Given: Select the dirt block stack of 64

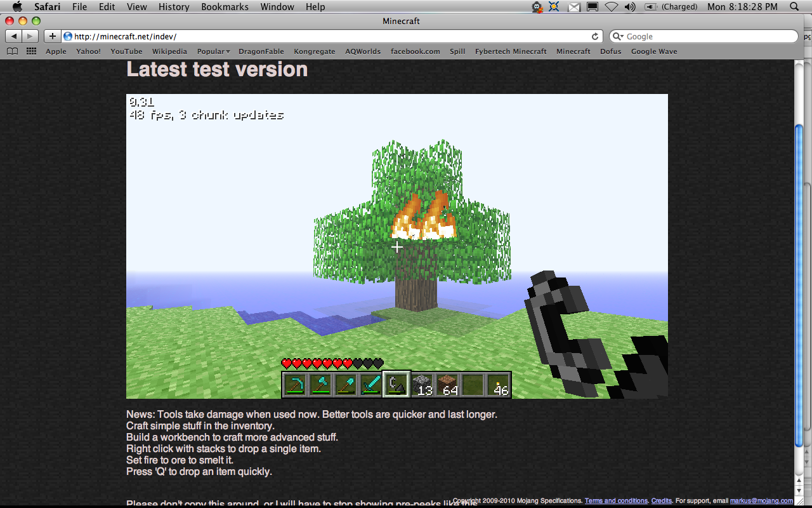Looking at the screenshot, I should [447, 384].
